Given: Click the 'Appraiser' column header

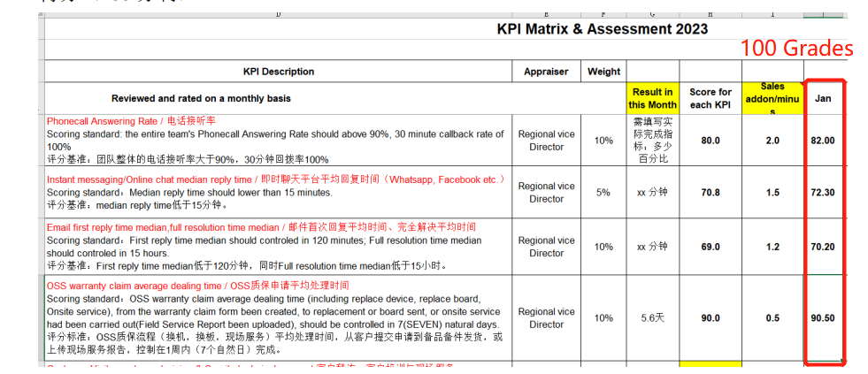Looking at the screenshot, I should tap(547, 72).
